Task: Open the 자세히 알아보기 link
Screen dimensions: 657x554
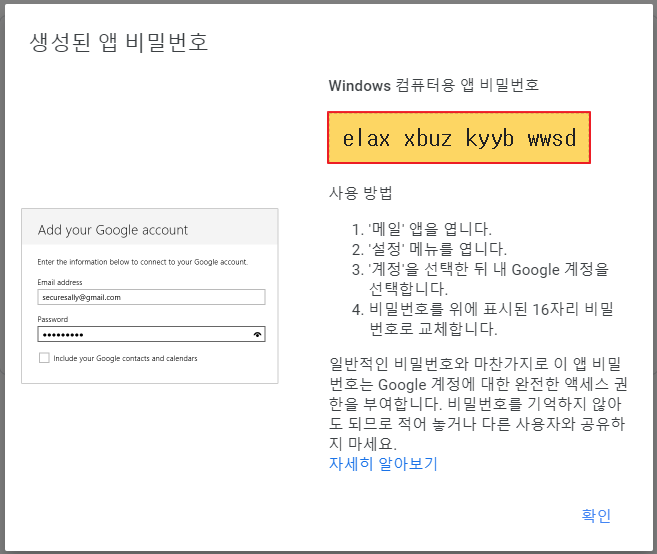Action: click(x=383, y=463)
